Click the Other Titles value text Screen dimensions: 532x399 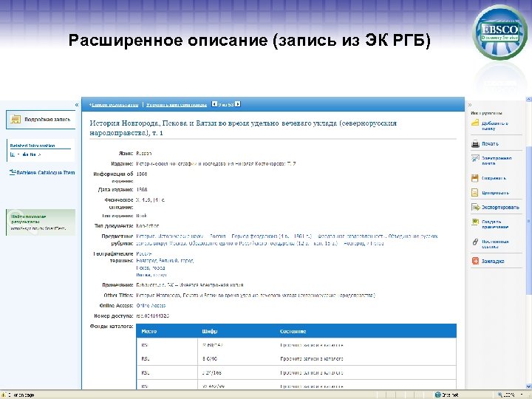(x=256, y=295)
